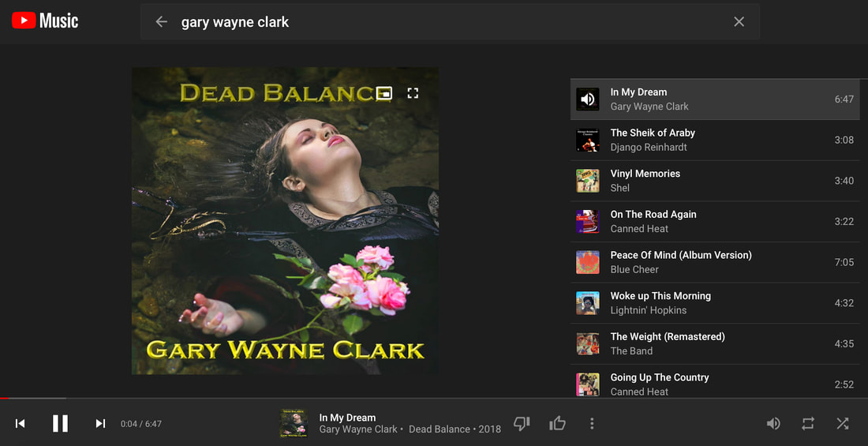
Task: Click the 0:04 / 6:47 time readout
Action: [141, 424]
